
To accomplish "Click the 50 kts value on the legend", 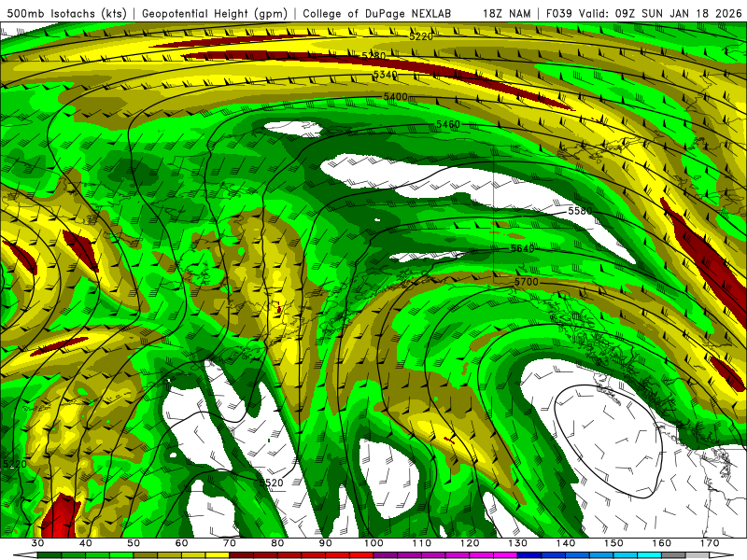I will click(134, 543).
